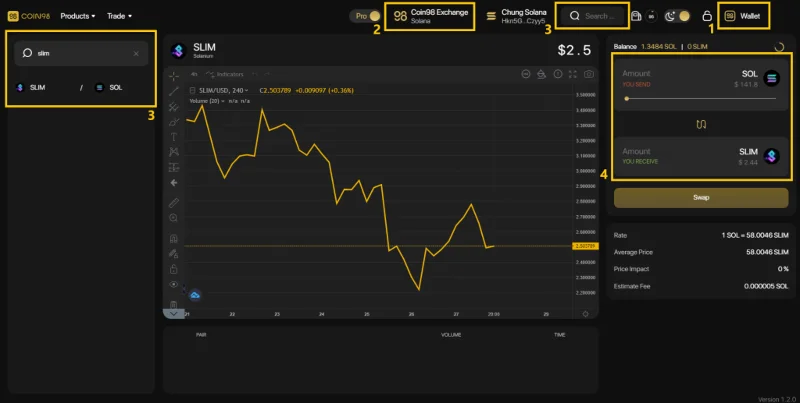The width and height of the screenshot is (800, 403).
Task: Collapse the chart toolbar with bottom chevron
Action: 173,314
